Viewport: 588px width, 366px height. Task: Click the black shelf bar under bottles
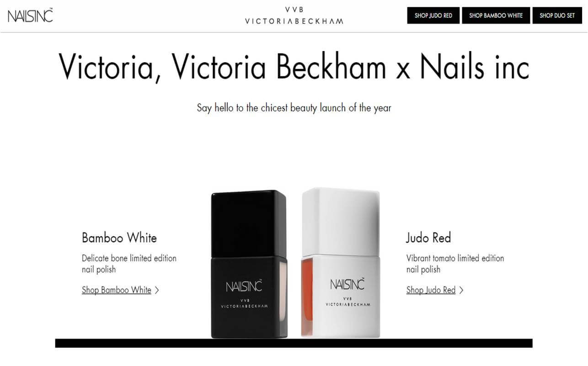point(294,343)
